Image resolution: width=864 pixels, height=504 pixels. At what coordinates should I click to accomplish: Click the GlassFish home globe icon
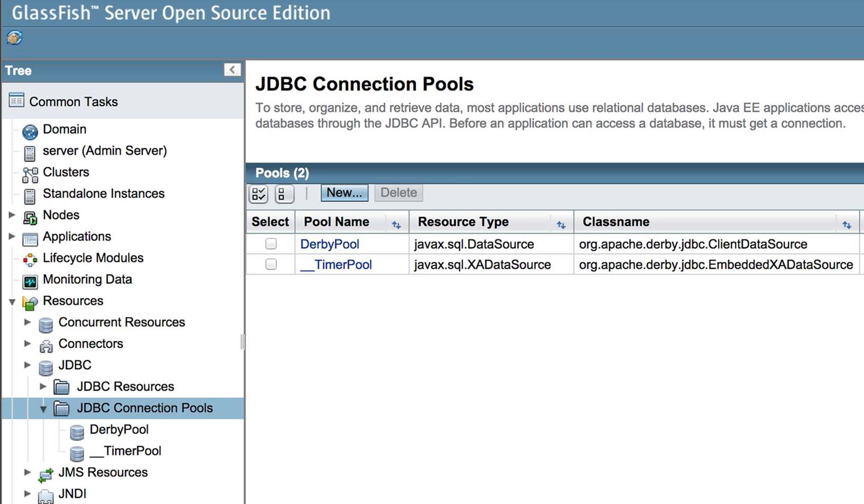(14, 38)
